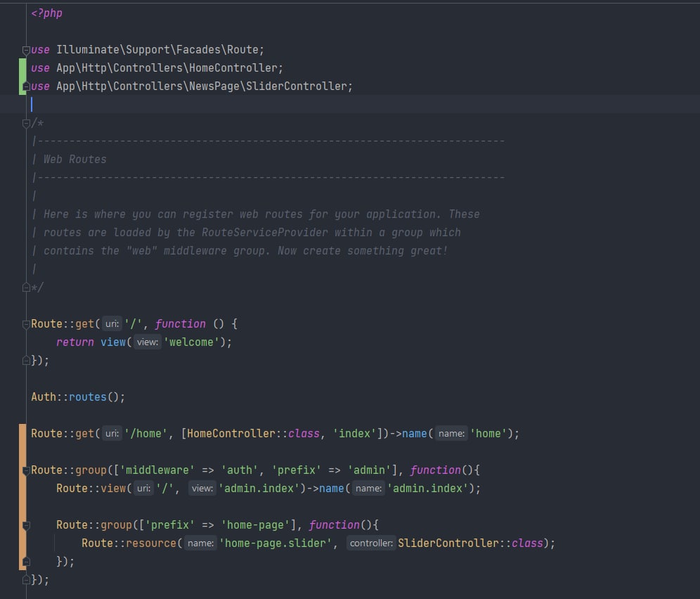This screenshot has width=700, height=599.
Task: Collapse the use imports block fold marker
Action: [x=27, y=50]
